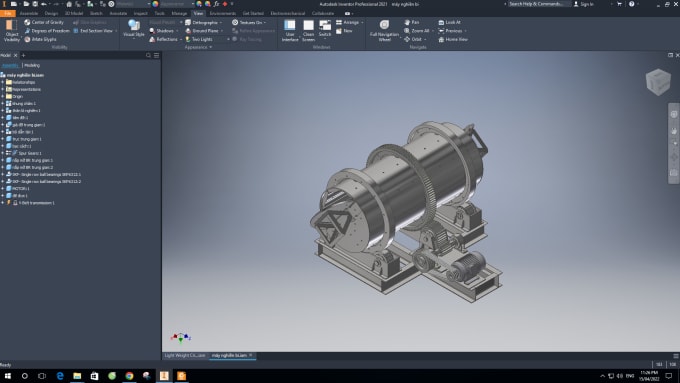Click the Zoom All button
680x383 pixels.
point(417,31)
